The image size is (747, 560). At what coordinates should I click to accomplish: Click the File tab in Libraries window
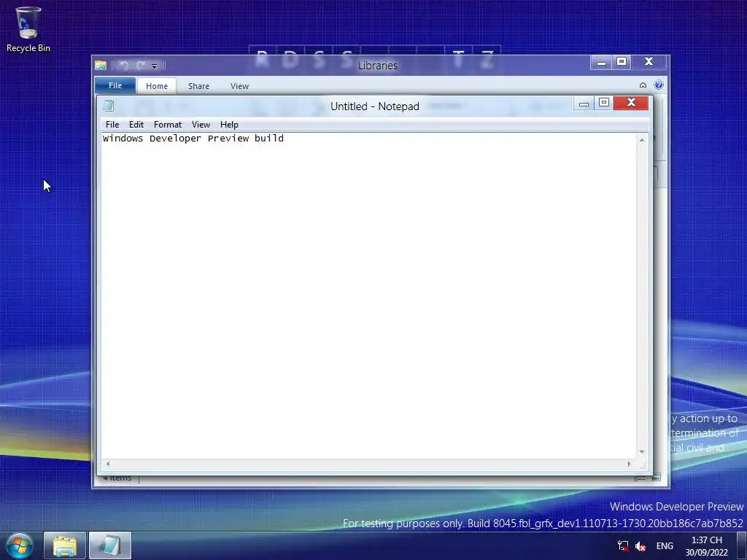click(115, 86)
